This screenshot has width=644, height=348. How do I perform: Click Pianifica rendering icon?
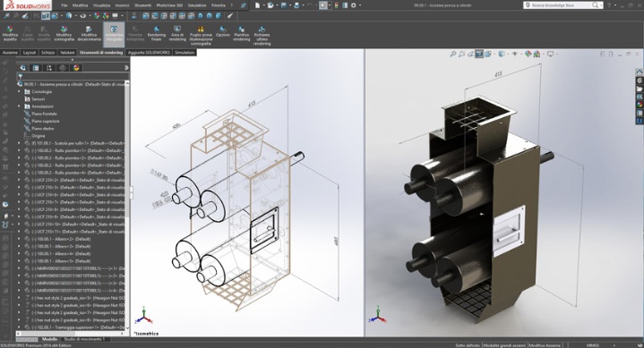[242, 33]
